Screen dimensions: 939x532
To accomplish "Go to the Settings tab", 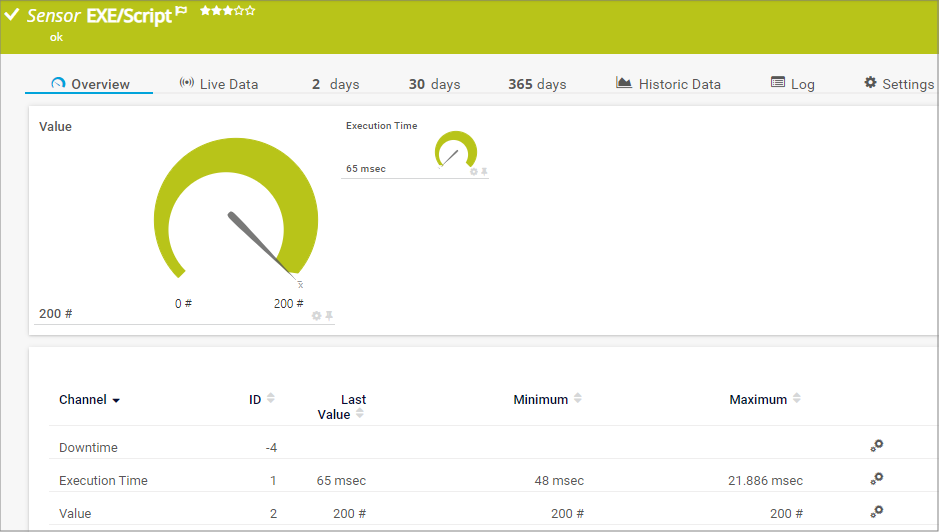I will point(898,84).
